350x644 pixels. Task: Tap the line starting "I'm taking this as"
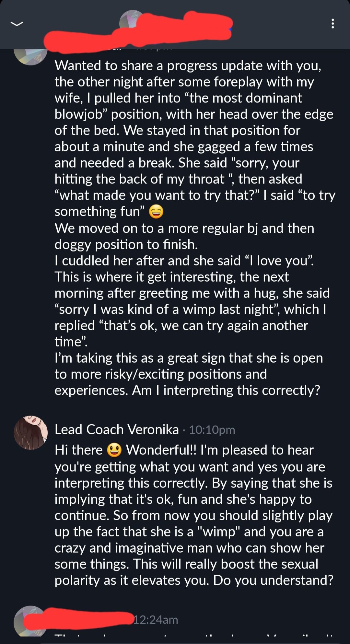(189, 358)
